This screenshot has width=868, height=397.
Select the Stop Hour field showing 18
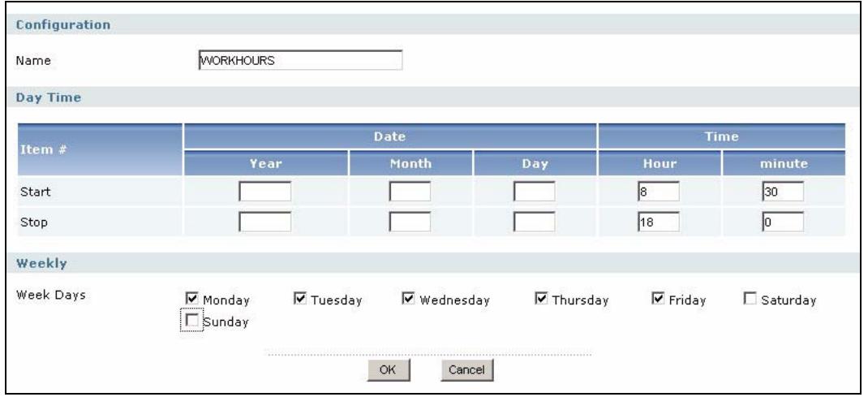(x=658, y=222)
